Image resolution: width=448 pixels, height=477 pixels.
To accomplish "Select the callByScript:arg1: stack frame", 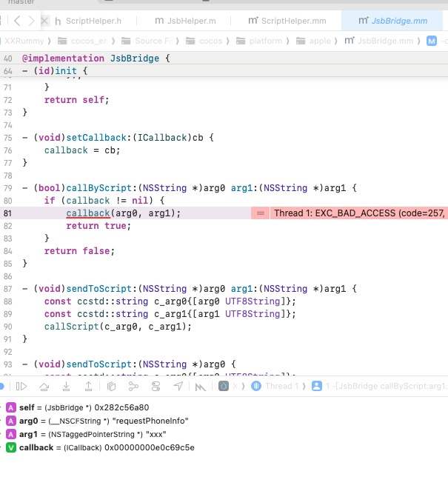I will (x=380, y=387).
